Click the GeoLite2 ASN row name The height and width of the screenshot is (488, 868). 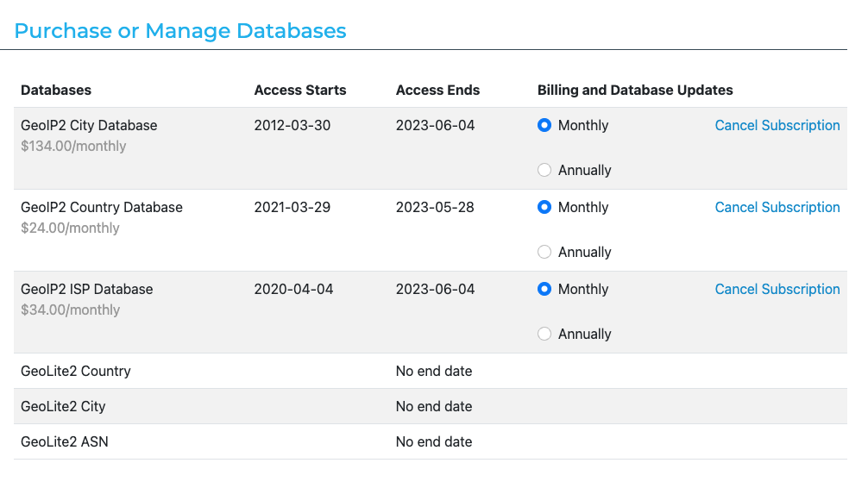pos(65,442)
